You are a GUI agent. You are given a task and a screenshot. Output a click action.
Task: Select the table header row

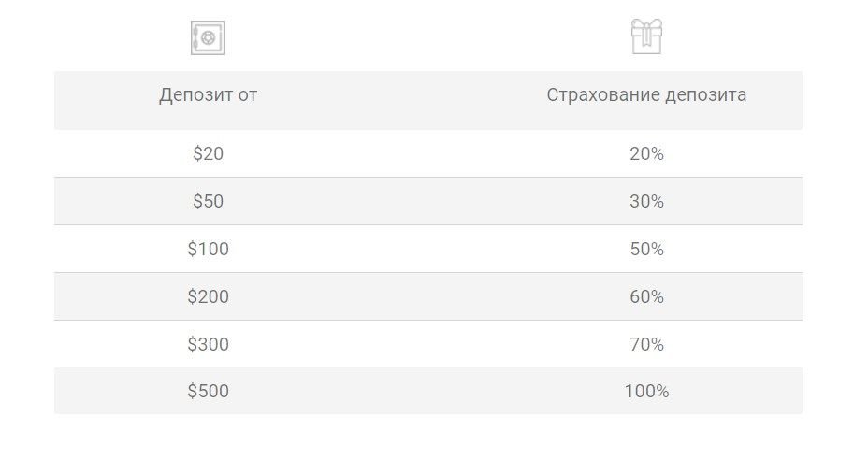coord(427,100)
